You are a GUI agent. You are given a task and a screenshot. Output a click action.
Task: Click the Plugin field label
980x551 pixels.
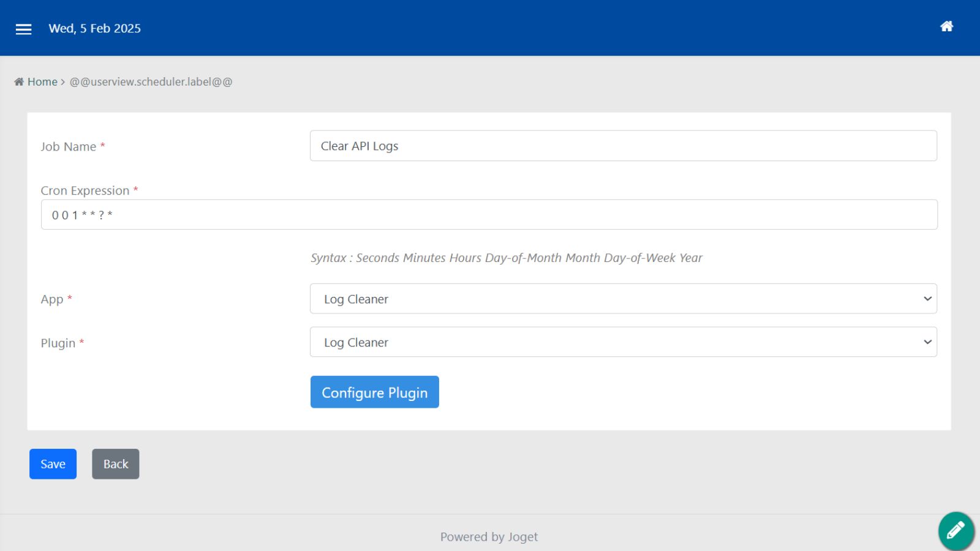point(58,343)
